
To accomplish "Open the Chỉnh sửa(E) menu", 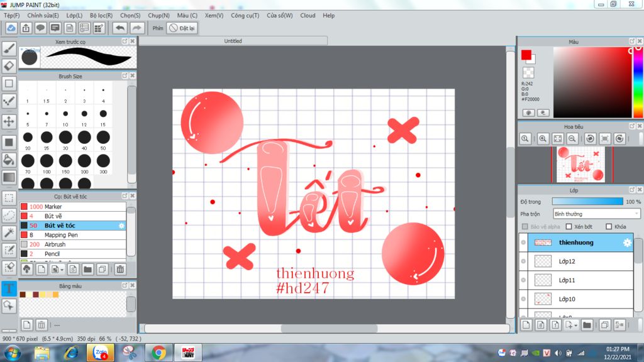I will click(43, 15).
